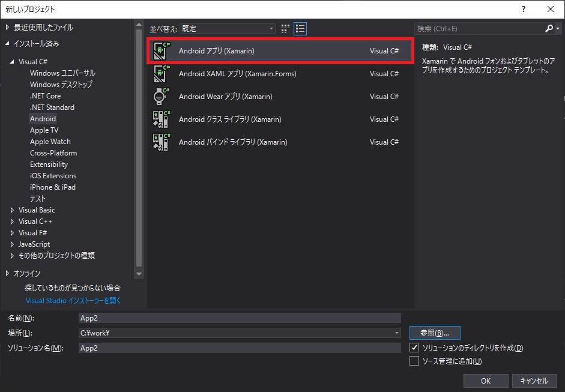Select iPhone & iPad category
This screenshot has width=565, height=392.
pyautogui.click(x=53, y=187)
